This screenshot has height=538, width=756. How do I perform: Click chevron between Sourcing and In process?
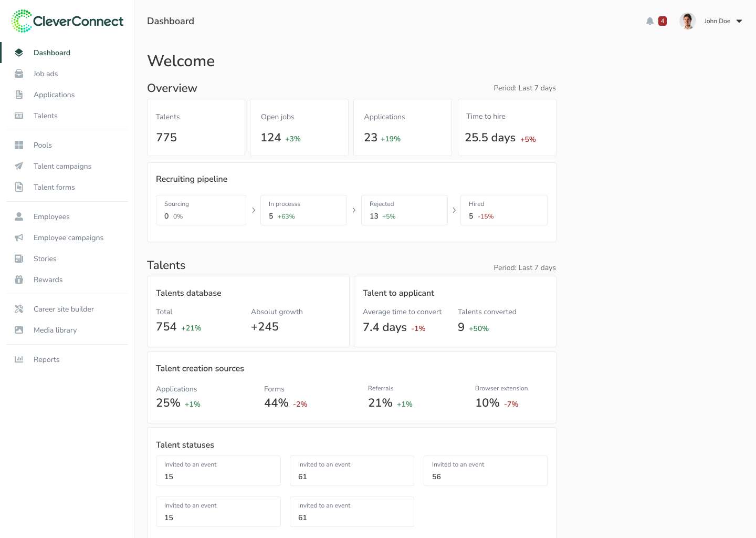click(254, 210)
